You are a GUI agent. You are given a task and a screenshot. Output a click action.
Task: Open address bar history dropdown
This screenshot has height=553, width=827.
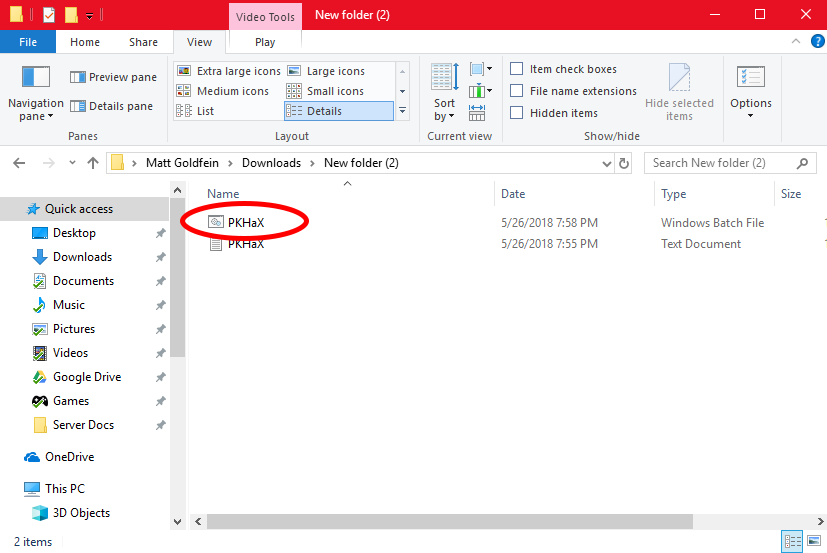click(607, 163)
